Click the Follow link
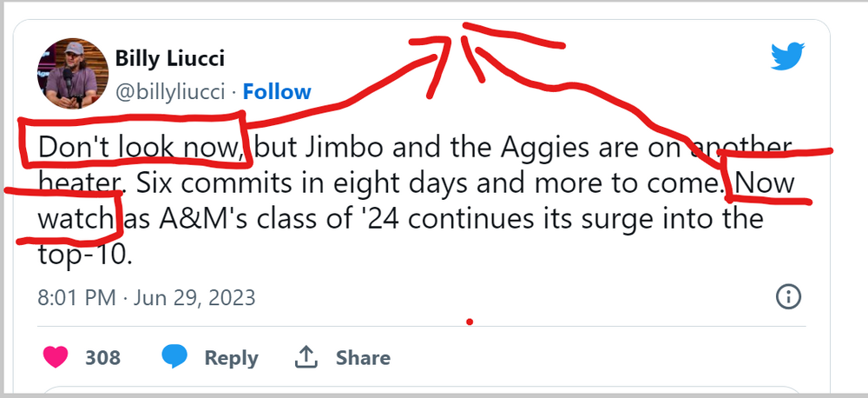Screen dimensions: 868x398 [x=277, y=91]
